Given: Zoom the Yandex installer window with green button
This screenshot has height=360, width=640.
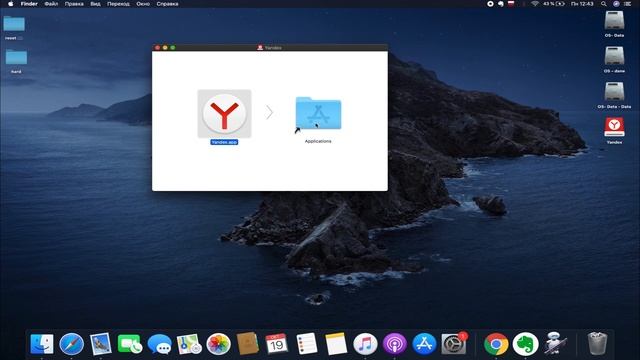Looking at the screenshot, I should [x=173, y=48].
